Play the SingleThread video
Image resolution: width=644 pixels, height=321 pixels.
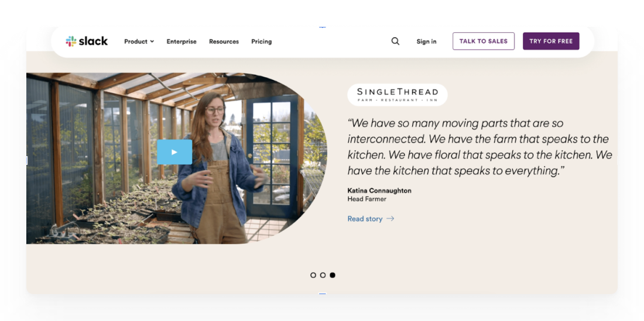174,152
